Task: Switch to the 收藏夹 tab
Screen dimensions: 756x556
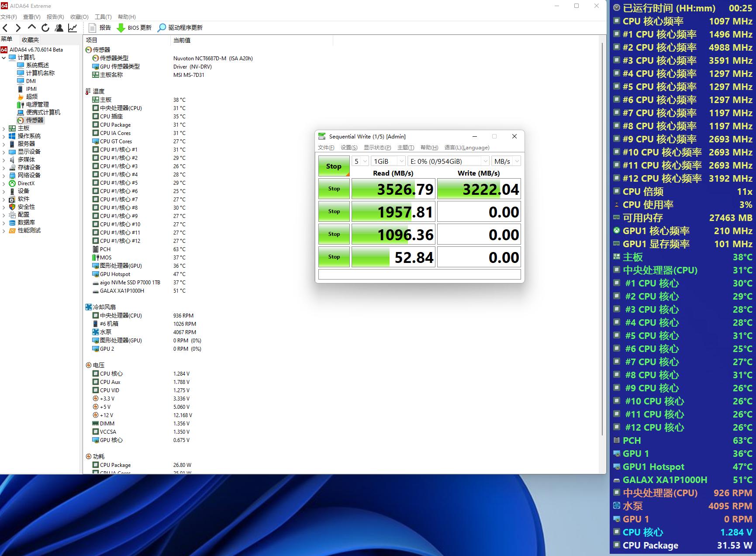Action: (30, 40)
